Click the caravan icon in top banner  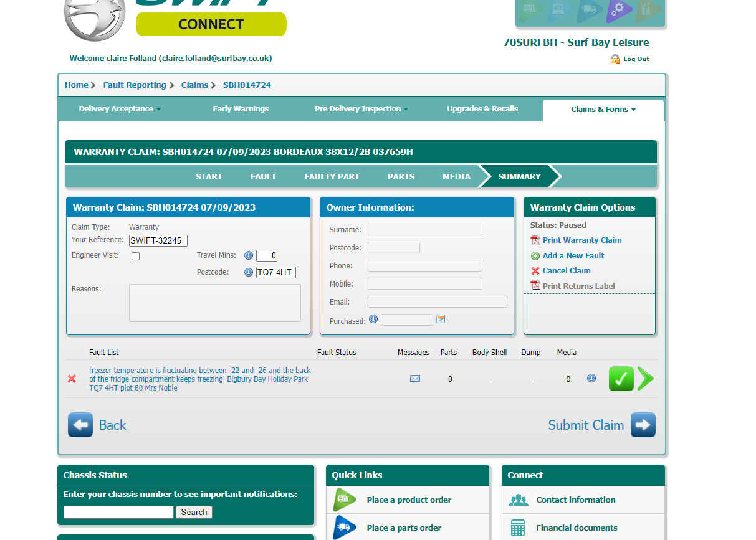click(x=532, y=9)
